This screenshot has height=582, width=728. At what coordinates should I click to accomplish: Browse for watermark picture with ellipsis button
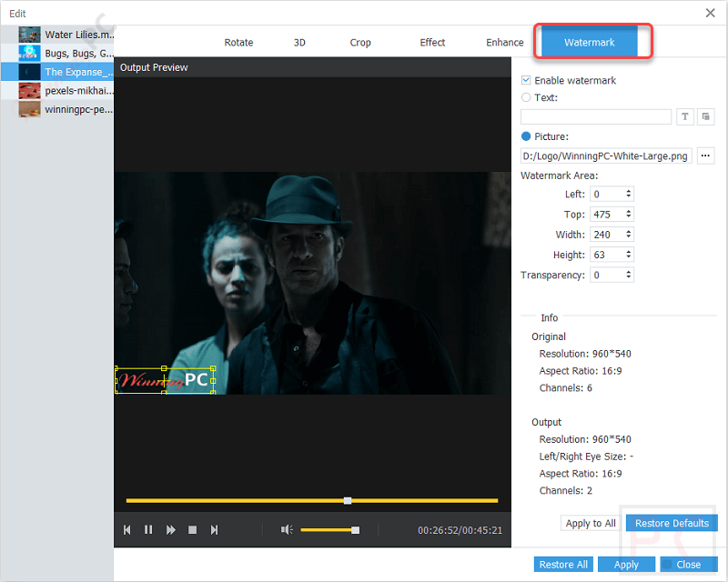(705, 156)
